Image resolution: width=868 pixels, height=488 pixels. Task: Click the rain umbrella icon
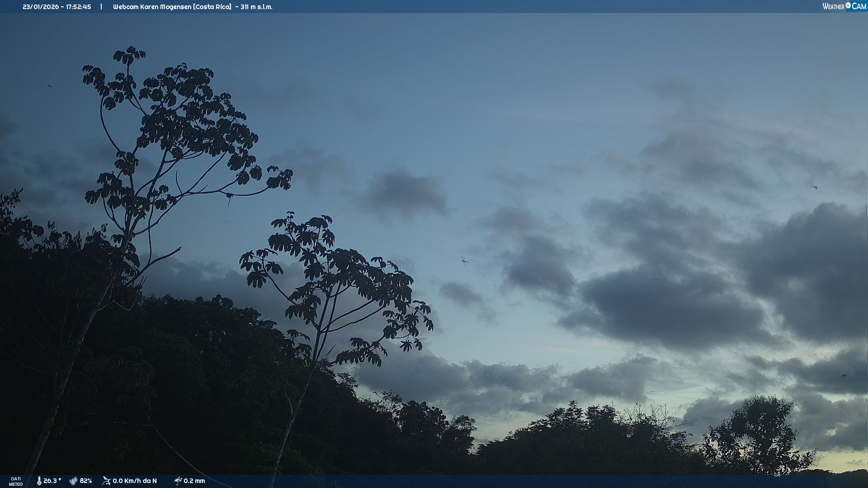[178, 481]
